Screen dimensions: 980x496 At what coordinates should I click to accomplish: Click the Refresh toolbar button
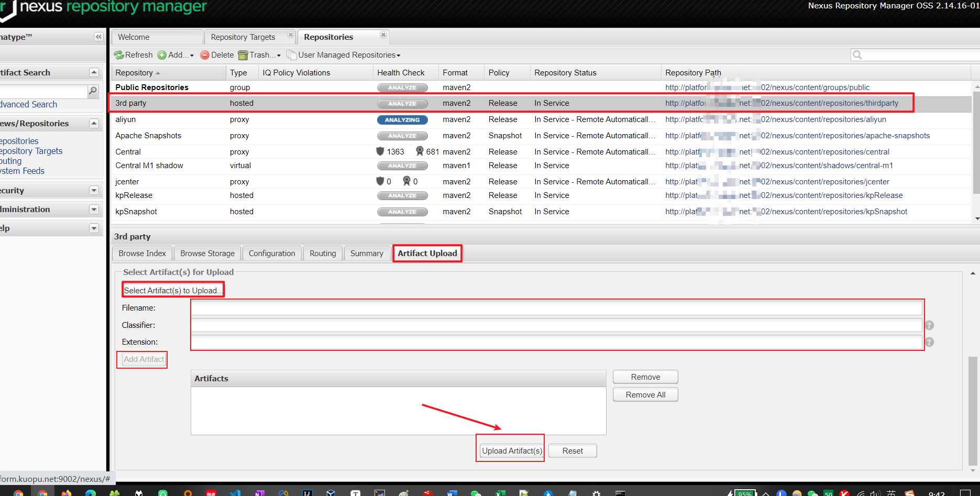coord(134,55)
